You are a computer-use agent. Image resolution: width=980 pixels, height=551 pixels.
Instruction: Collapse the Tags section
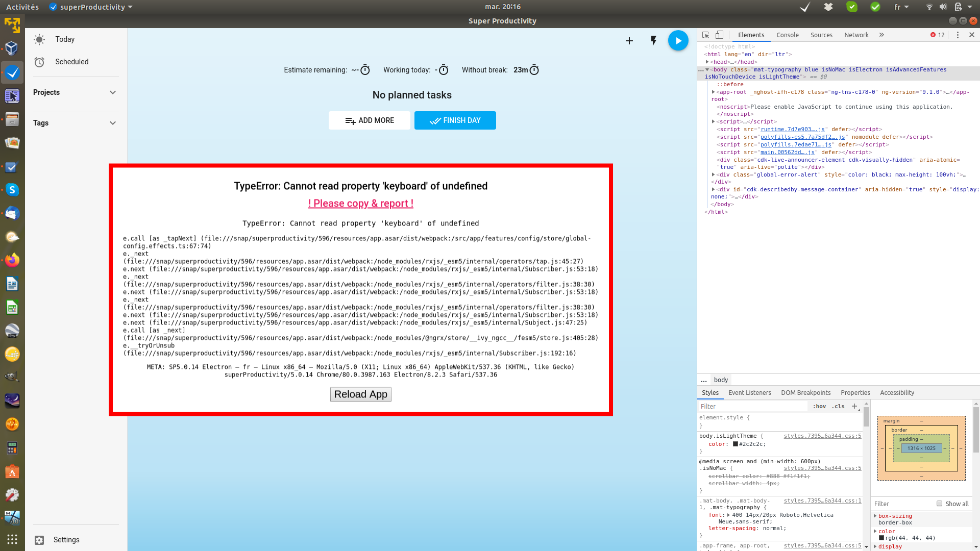(112, 123)
